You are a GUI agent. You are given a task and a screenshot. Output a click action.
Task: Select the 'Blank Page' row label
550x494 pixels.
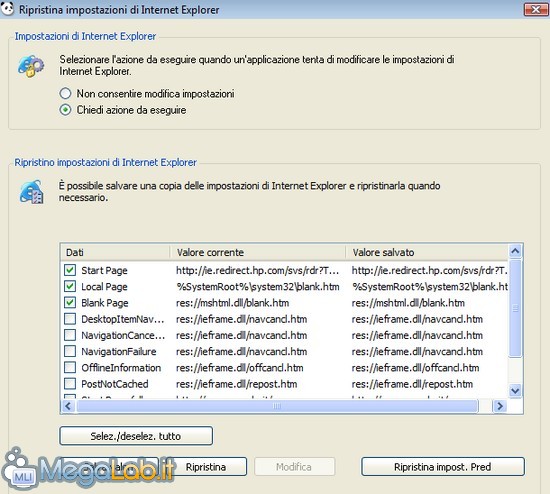coord(105,303)
